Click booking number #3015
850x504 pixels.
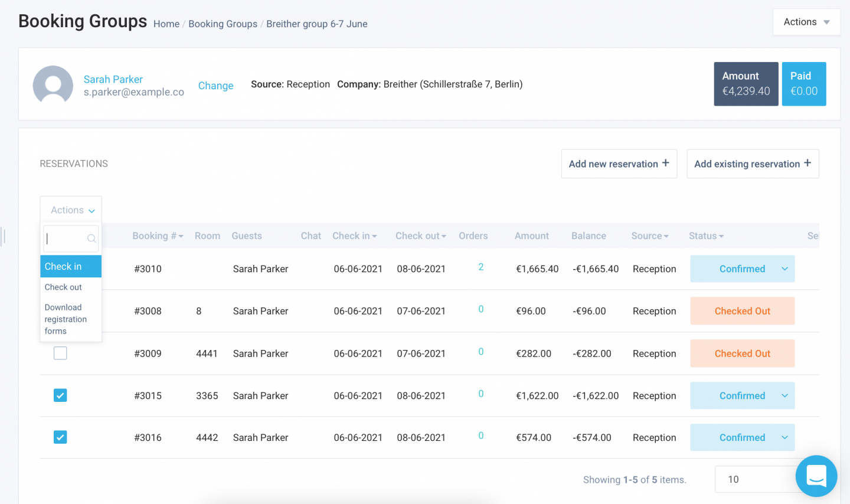(x=148, y=395)
